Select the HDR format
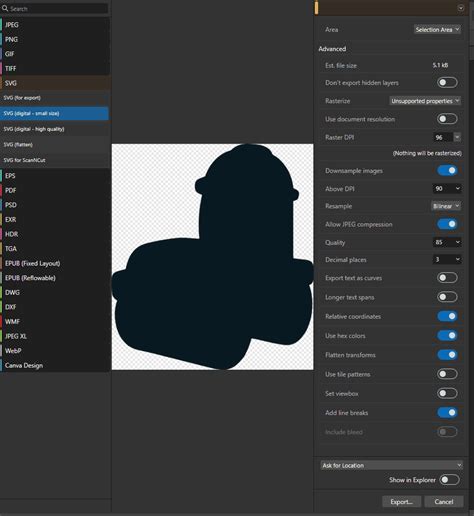This screenshot has height=516, width=474. pyautogui.click(x=55, y=234)
